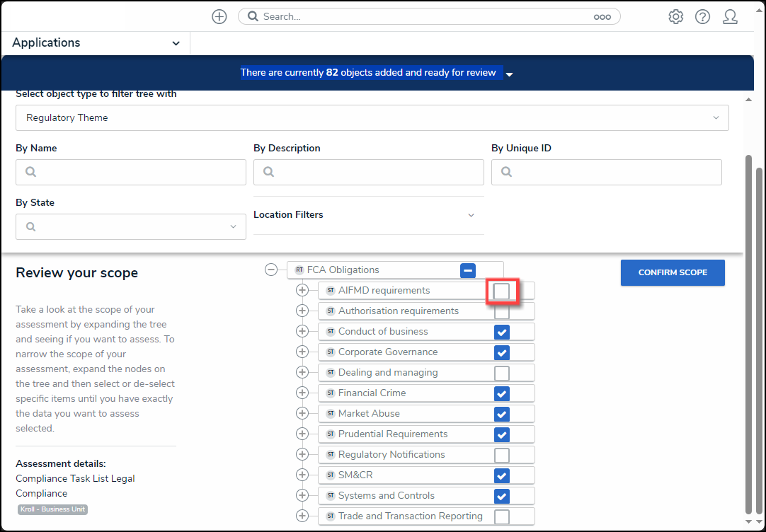
Task: Expand the Financial Crime node with plus icon
Action: pyautogui.click(x=302, y=393)
